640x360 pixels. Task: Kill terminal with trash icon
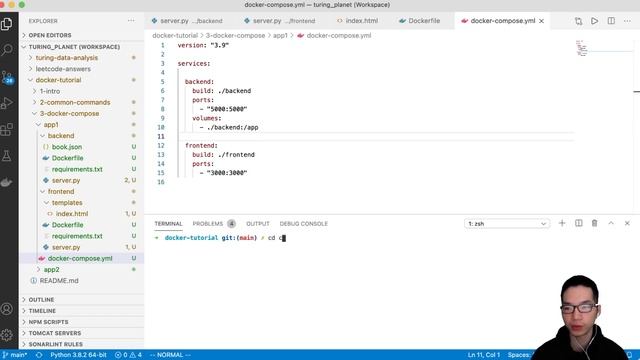click(x=595, y=223)
